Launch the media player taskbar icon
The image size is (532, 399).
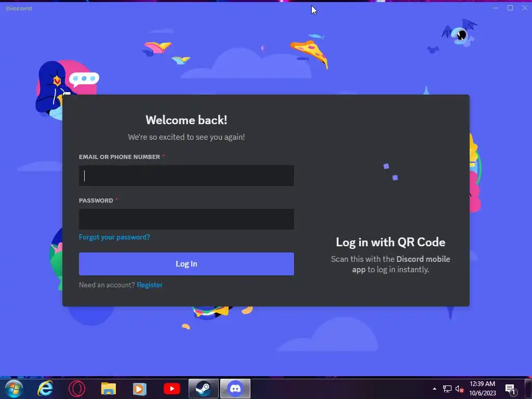pyautogui.click(x=139, y=389)
